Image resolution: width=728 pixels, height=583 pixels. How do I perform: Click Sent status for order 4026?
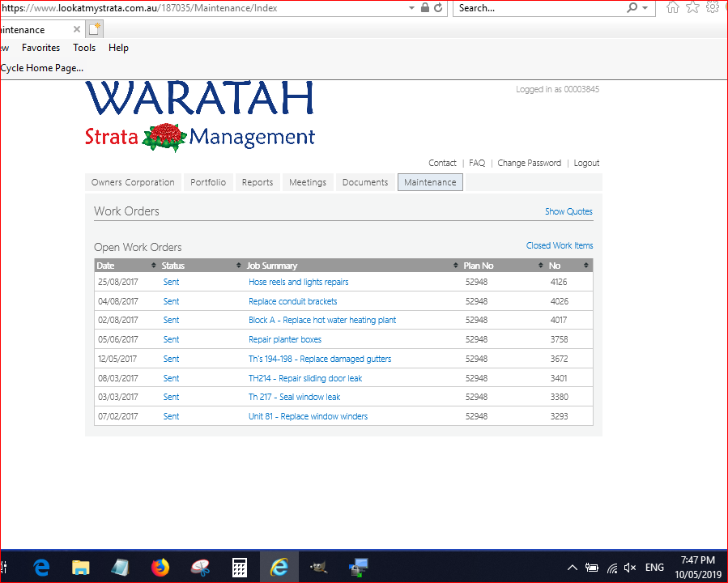(x=172, y=301)
